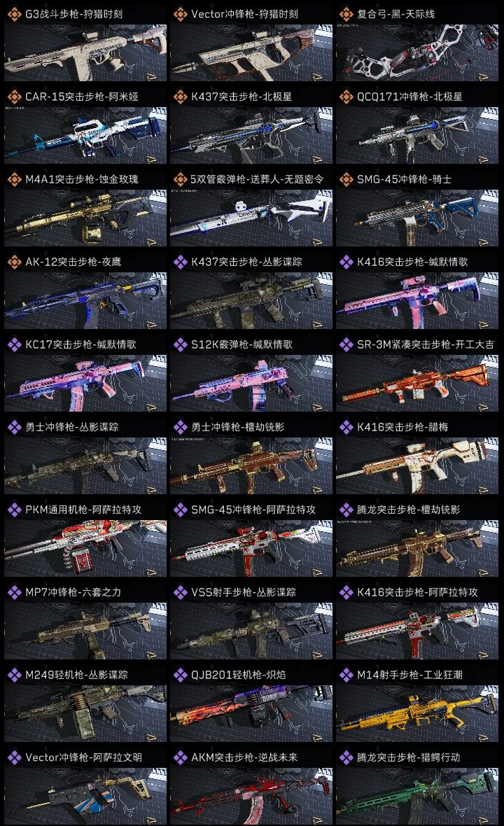Select the K416突击步枪-缄默情歌 pink skin image
The image size is (504, 826).
[417, 300]
